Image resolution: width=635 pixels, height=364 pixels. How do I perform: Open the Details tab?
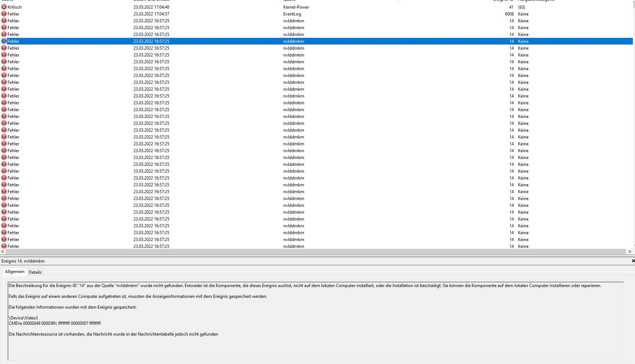click(x=35, y=272)
